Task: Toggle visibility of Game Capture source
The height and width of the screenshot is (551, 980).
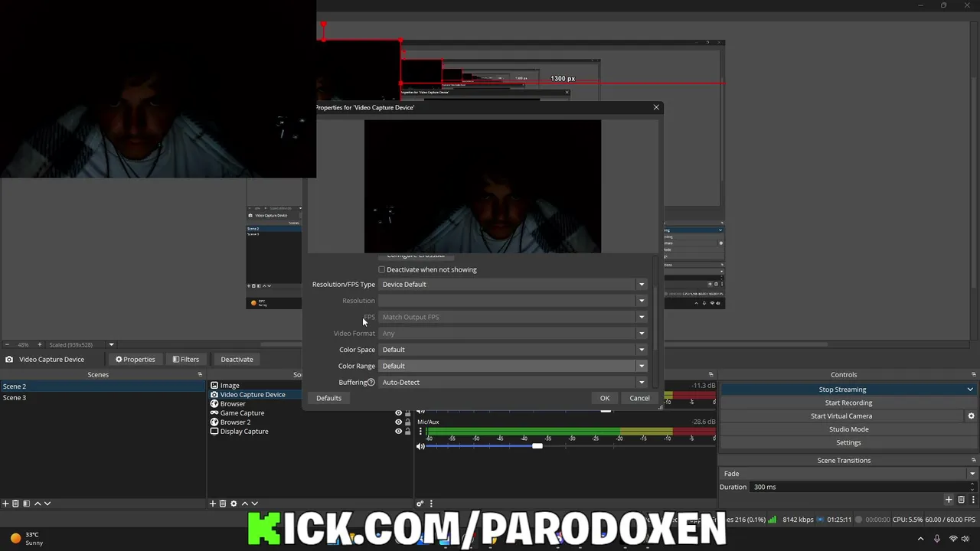Action: click(398, 413)
